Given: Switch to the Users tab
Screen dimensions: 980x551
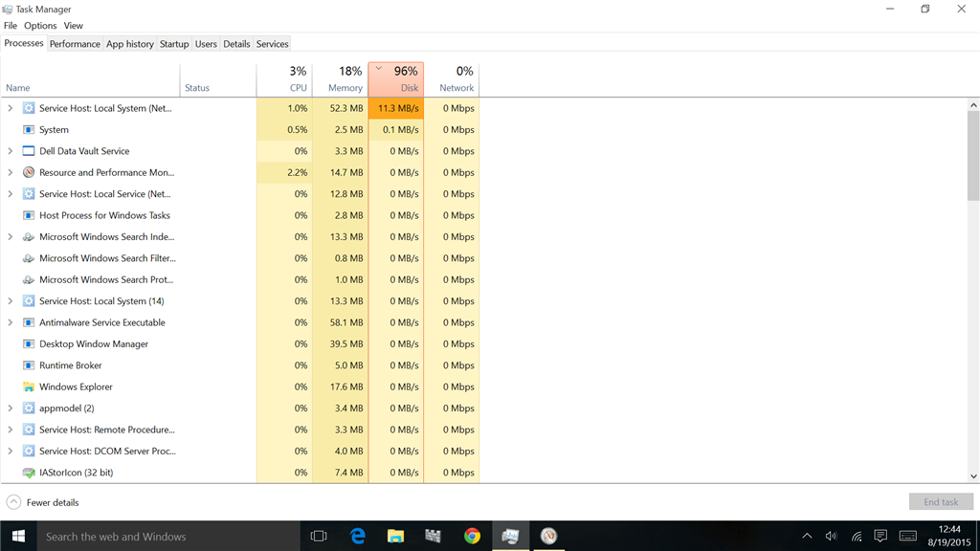Looking at the screenshot, I should click(206, 44).
